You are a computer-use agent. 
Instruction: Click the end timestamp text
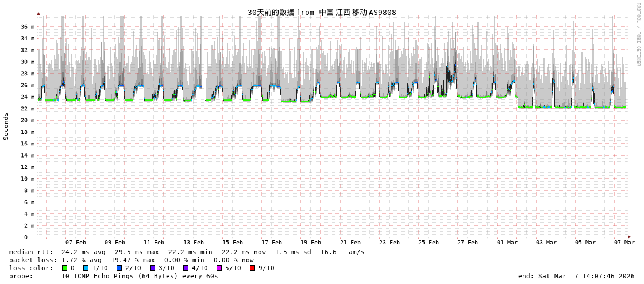[x=576, y=276]
